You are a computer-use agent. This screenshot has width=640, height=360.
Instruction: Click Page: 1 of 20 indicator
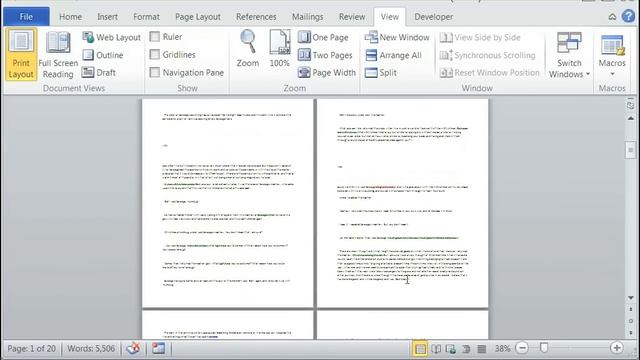click(x=31, y=349)
